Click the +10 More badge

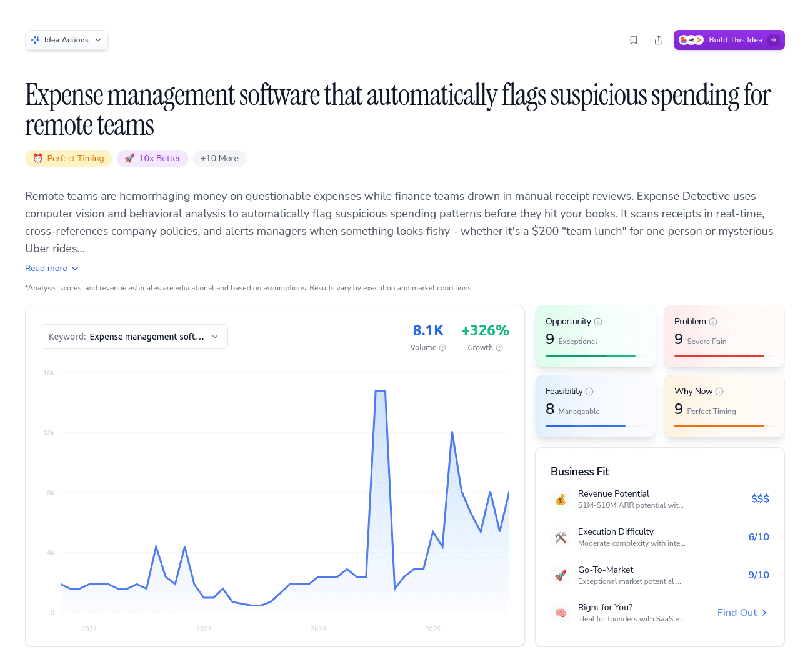click(219, 158)
